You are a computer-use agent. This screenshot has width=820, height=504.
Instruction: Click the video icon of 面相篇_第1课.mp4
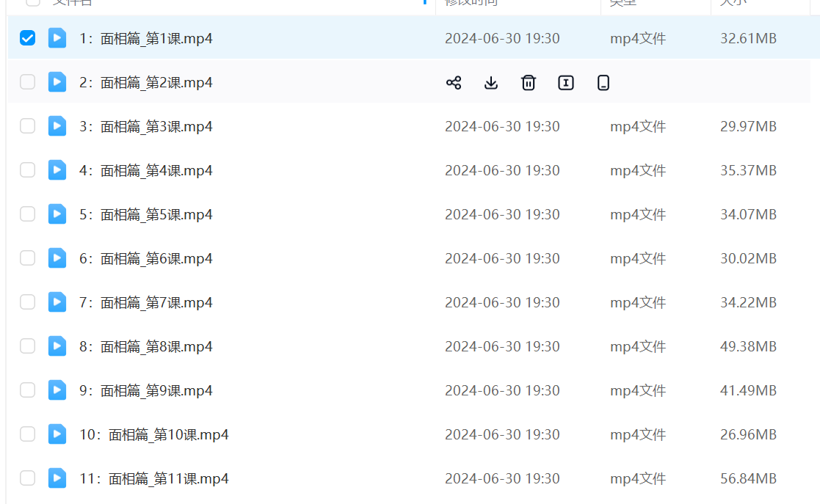click(x=57, y=38)
